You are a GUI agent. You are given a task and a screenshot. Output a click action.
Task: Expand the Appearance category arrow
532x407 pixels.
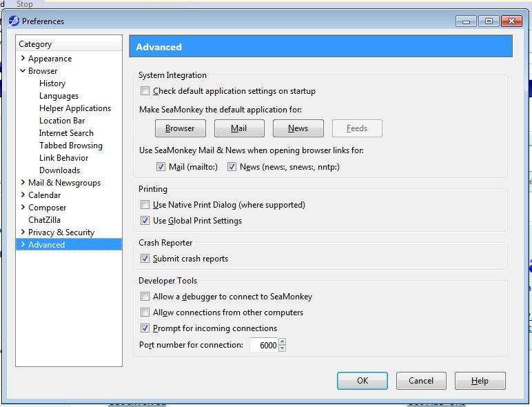click(x=23, y=58)
